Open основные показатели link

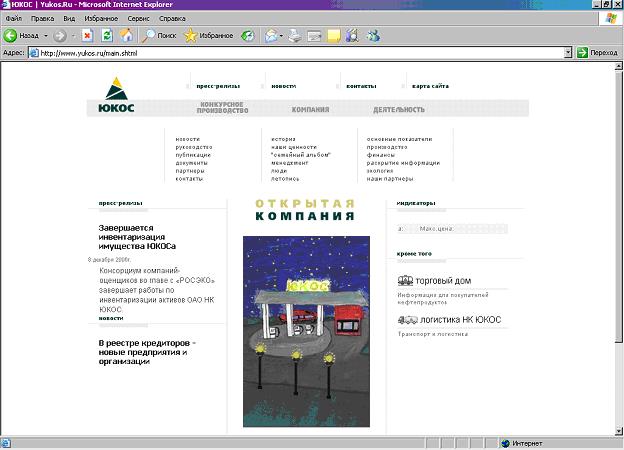[x=400, y=139]
